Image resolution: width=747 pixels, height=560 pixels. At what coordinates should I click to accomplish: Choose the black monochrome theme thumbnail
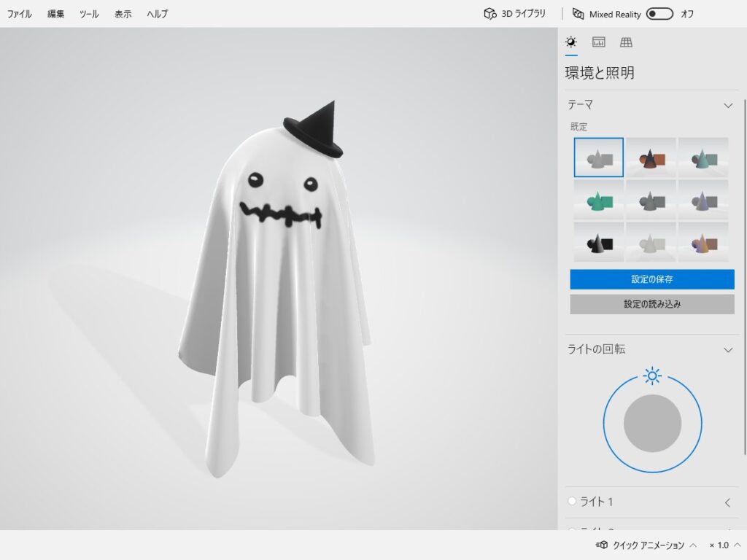click(x=598, y=242)
